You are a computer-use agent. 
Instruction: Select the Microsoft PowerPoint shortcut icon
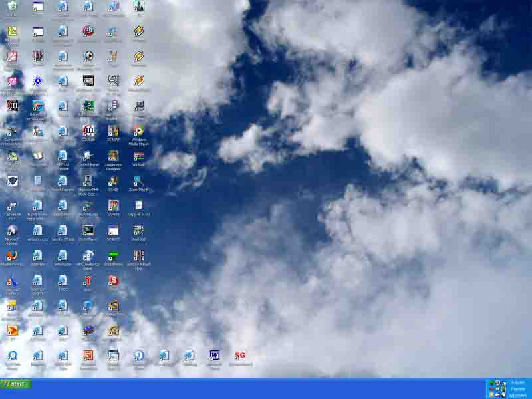[88, 356]
